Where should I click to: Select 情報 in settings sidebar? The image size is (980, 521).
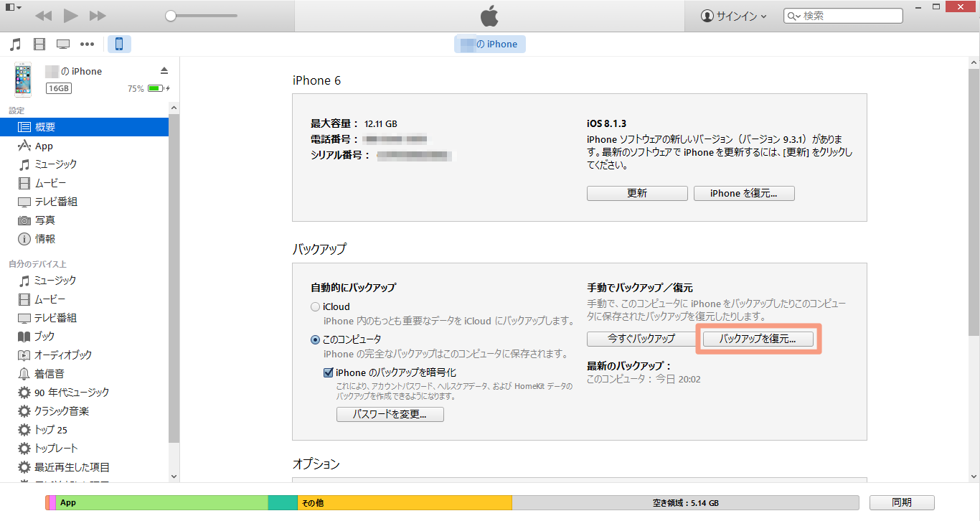pyautogui.click(x=84, y=239)
